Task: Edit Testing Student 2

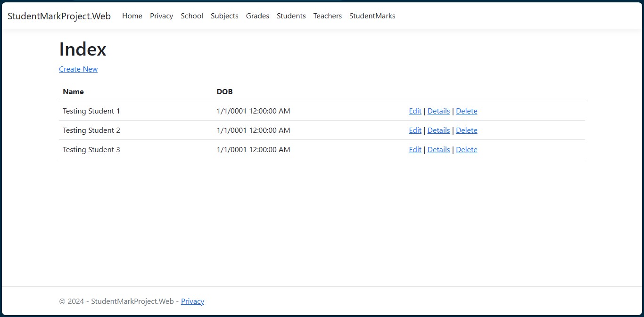Action: 414,130
